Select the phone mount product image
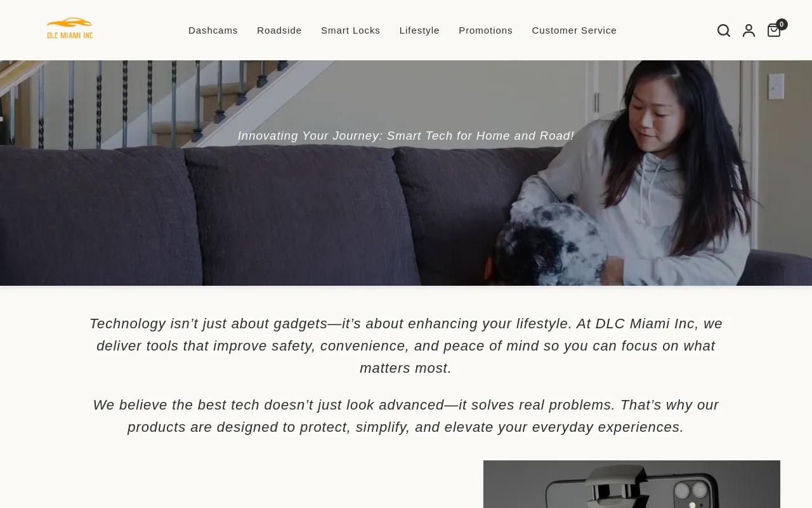812x508 pixels. (632, 484)
